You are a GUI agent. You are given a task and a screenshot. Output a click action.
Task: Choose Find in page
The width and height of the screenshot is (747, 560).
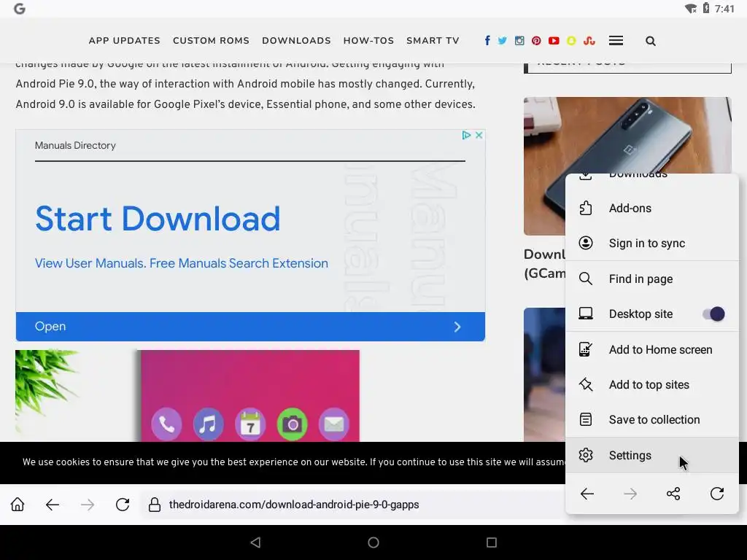tap(651, 279)
